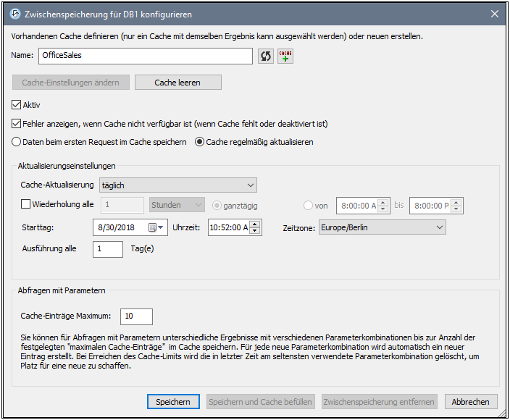This screenshot has height=420, width=510.
Task: Close the cache configuration dialog
Action: click(x=495, y=14)
